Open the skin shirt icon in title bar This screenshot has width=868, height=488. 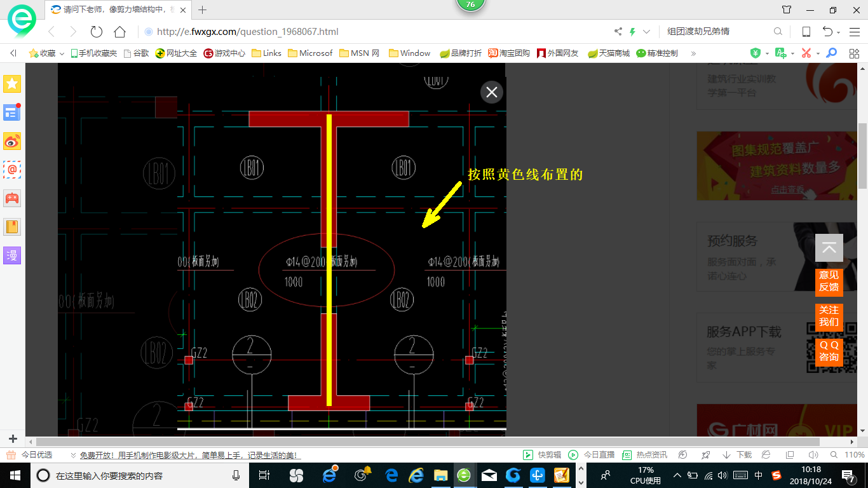coord(787,10)
